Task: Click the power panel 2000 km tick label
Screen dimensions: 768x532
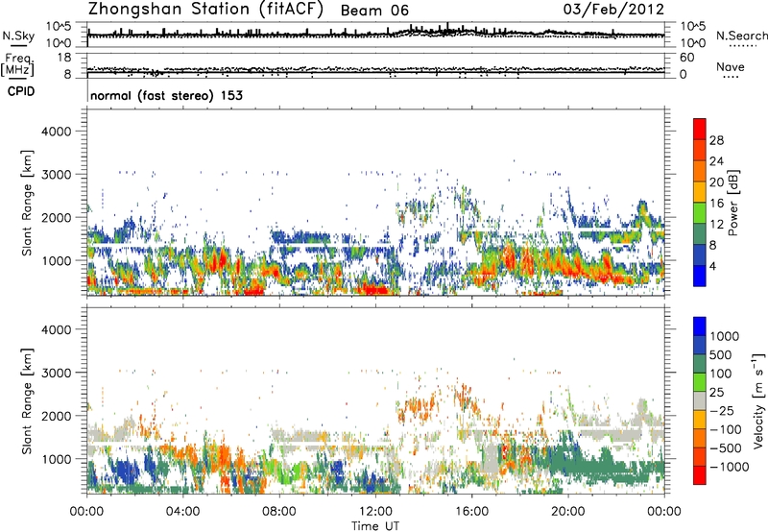Action: pyautogui.click(x=56, y=217)
